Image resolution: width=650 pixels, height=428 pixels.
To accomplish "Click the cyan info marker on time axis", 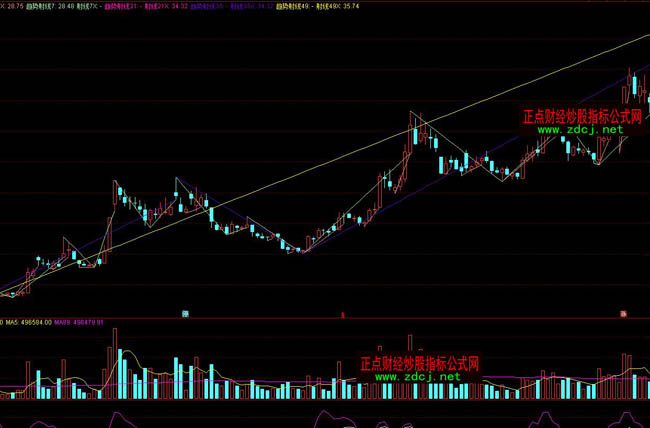I will [185, 314].
